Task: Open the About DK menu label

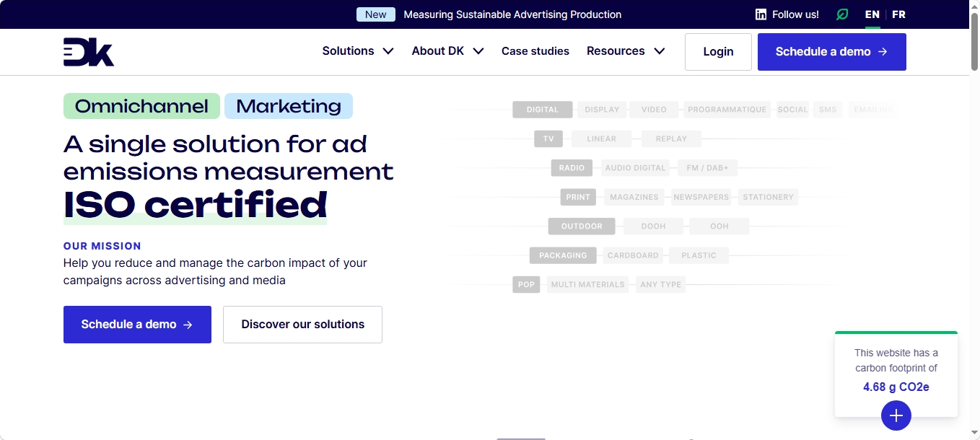Action: click(x=437, y=51)
